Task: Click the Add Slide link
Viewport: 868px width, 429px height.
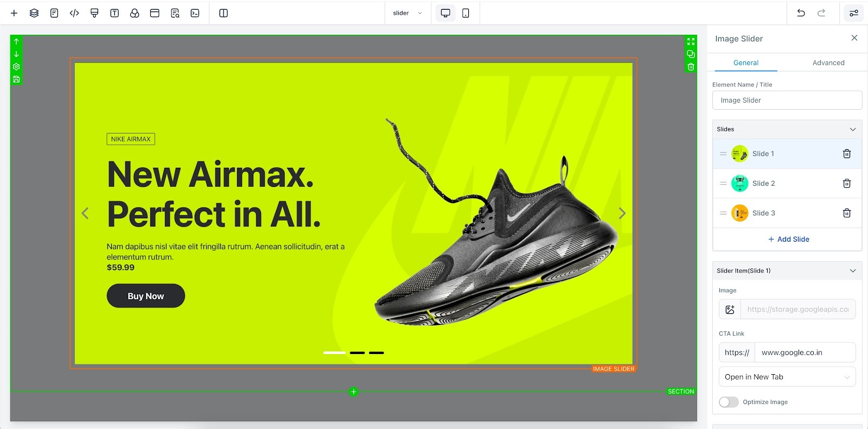Action: (x=788, y=239)
